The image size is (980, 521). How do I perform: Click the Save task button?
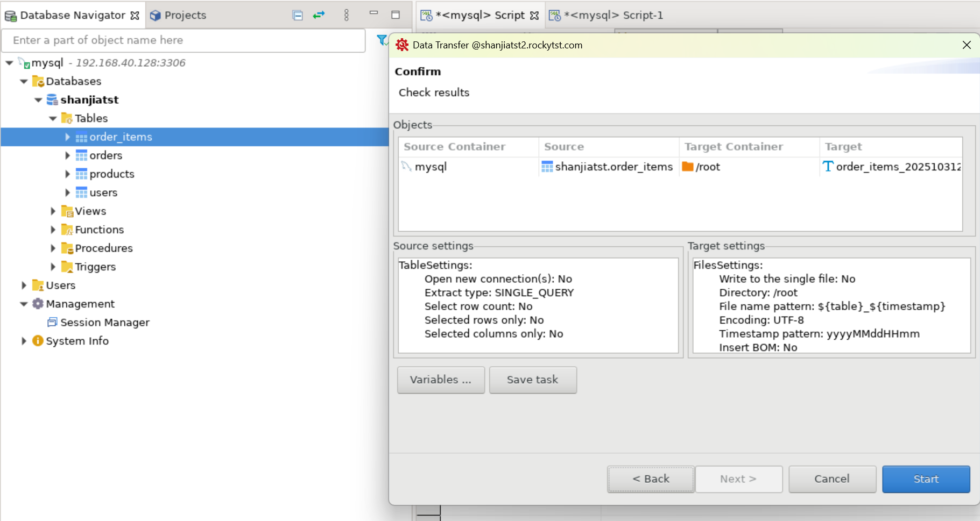pos(532,380)
